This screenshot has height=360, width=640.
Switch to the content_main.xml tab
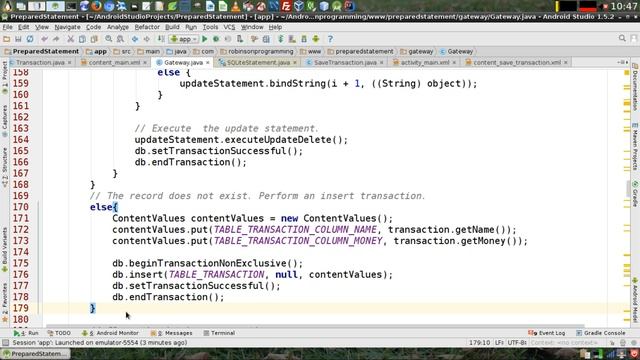[114, 62]
